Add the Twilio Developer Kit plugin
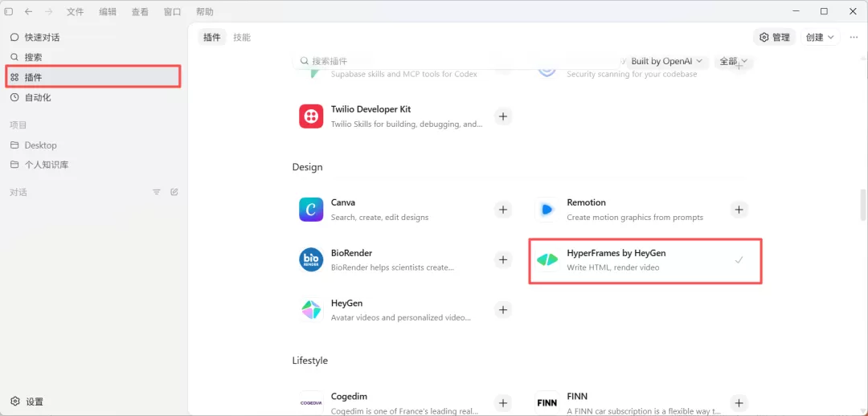868x416 pixels. (502, 116)
